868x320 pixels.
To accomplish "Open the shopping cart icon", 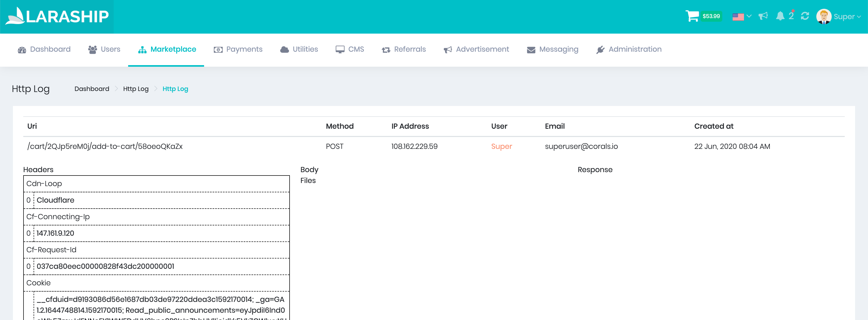I will [x=692, y=16].
